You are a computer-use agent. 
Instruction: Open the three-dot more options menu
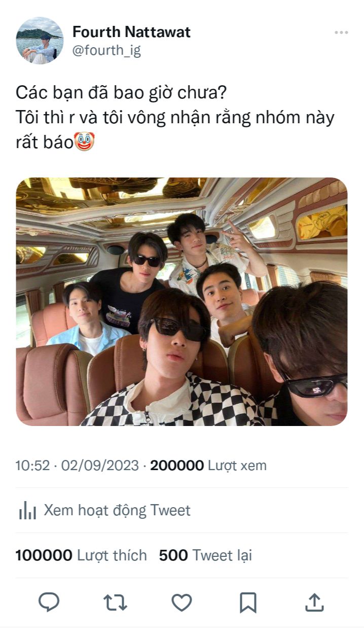coord(341,32)
